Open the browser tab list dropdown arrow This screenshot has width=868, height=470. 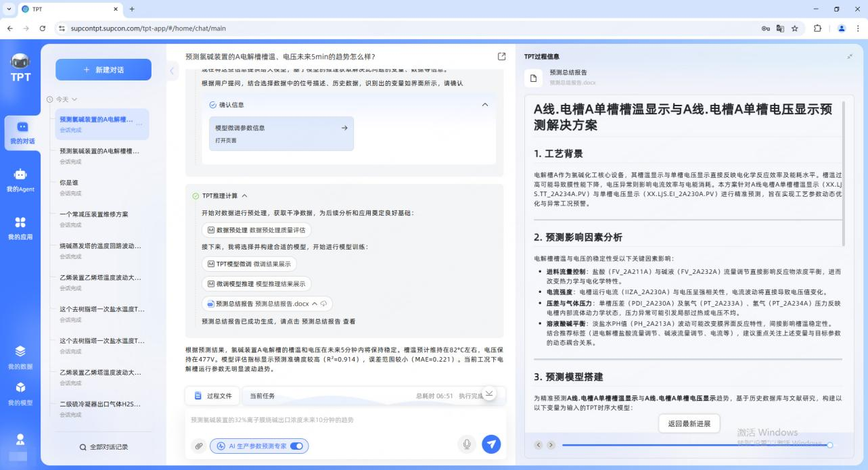pyautogui.click(x=9, y=9)
